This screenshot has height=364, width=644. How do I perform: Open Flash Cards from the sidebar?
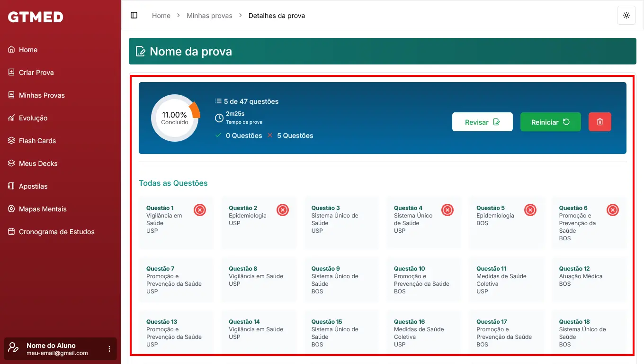[37, 141]
